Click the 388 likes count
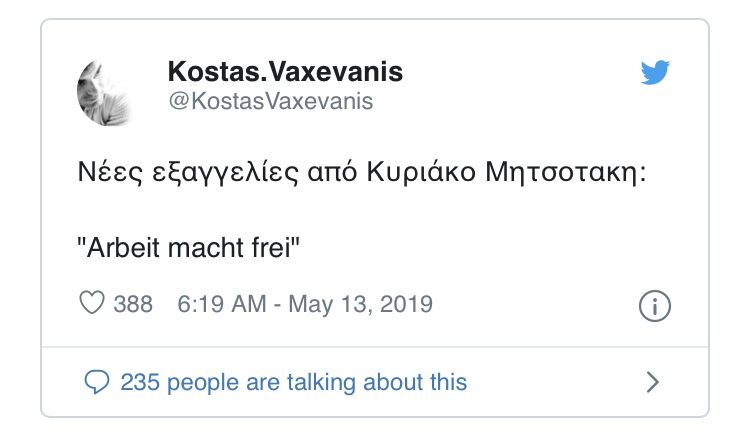This screenshot has height=434, width=750. (x=133, y=304)
